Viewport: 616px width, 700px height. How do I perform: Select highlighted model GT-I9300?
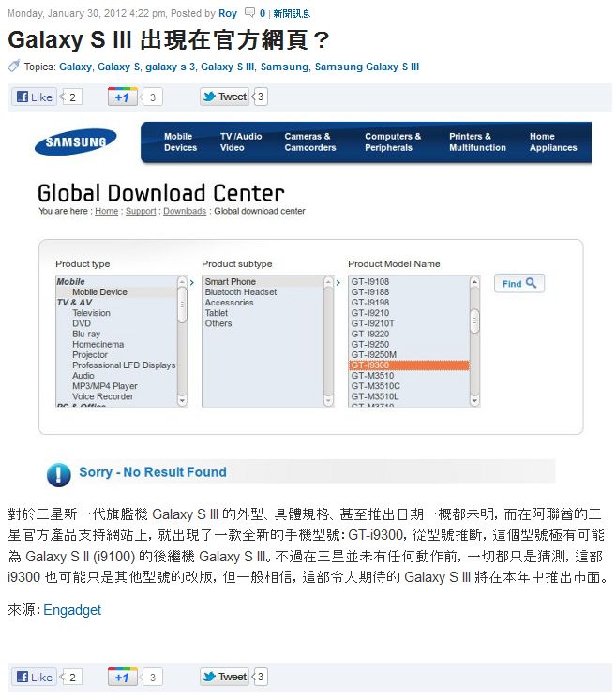point(409,365)
